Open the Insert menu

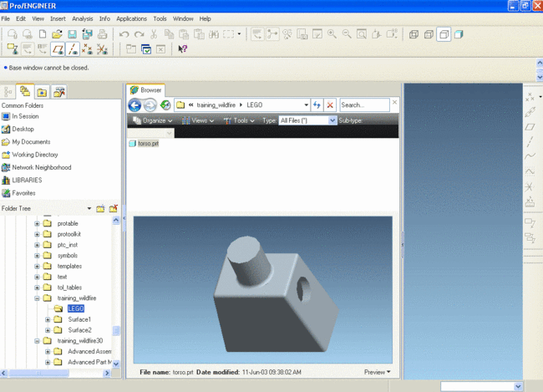coord(58,18)
